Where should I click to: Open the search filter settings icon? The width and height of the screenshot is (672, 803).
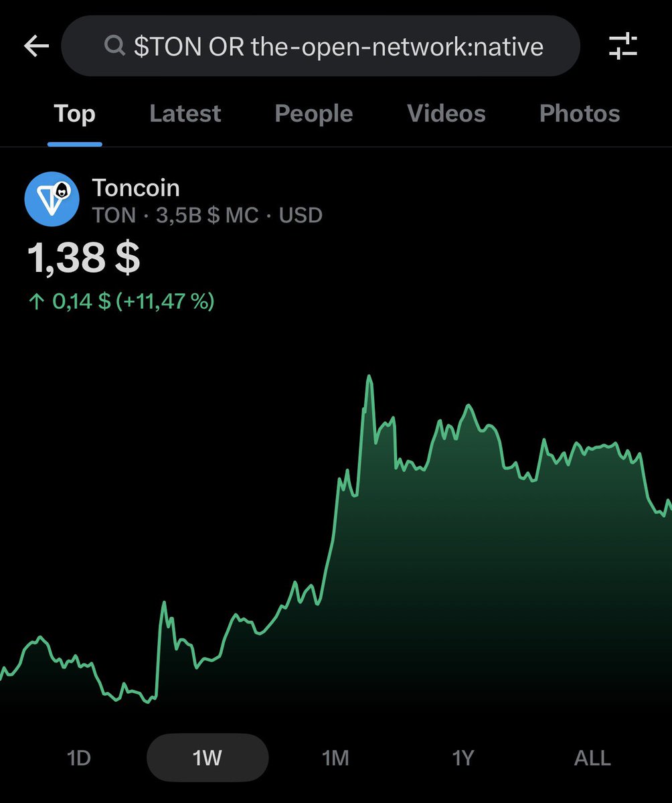[622, 46]
